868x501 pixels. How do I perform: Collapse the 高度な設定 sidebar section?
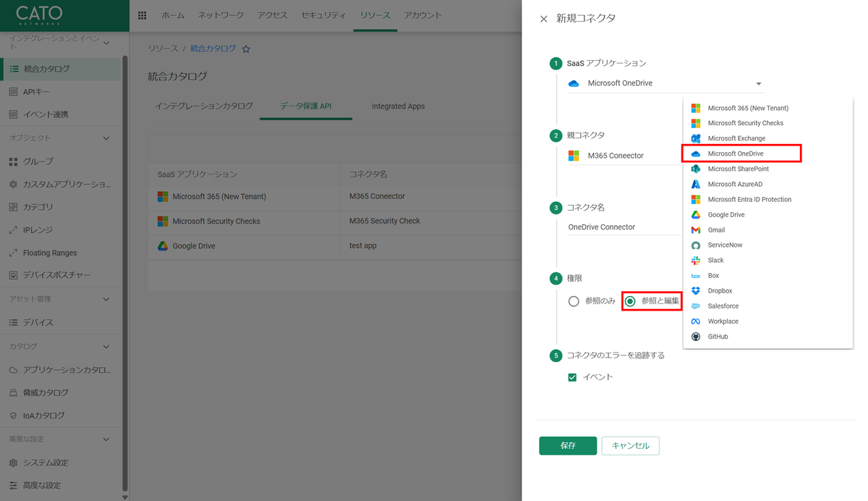click(x=106, y=439)
